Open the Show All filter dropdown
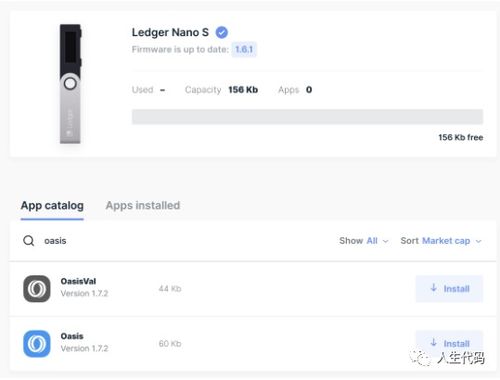Viewport: 500px width, 380px height. pyautogui.click(x=364, y=241)
